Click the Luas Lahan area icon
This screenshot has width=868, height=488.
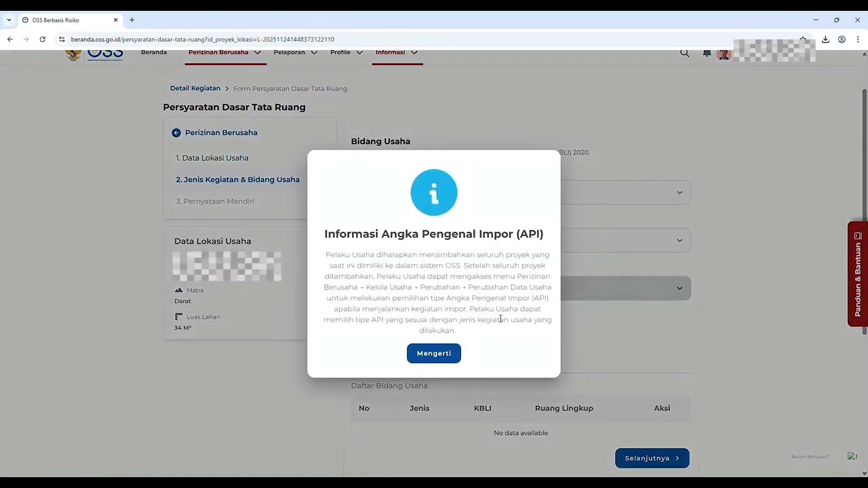pos(178,317)
